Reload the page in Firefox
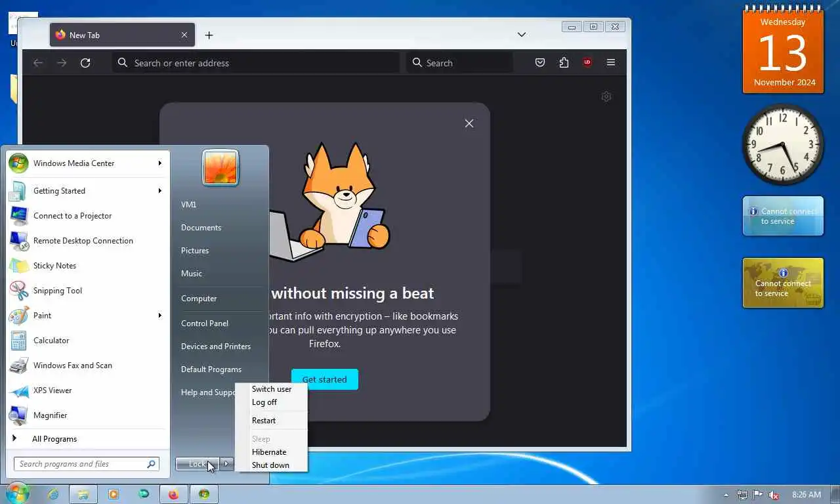This screenshot has width=840, height=504. click(x=85, y=63)
